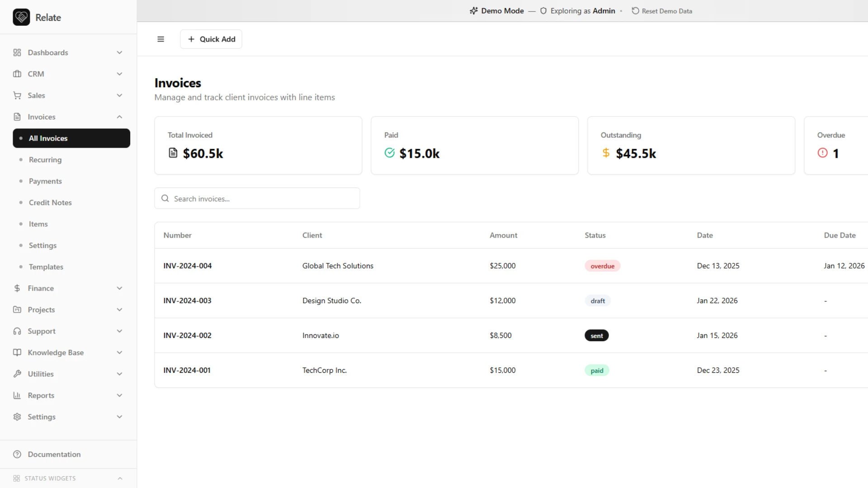Click the Outstanding dollar icon
The height and width of the screenshot is (488, 868).
point(606,153)
